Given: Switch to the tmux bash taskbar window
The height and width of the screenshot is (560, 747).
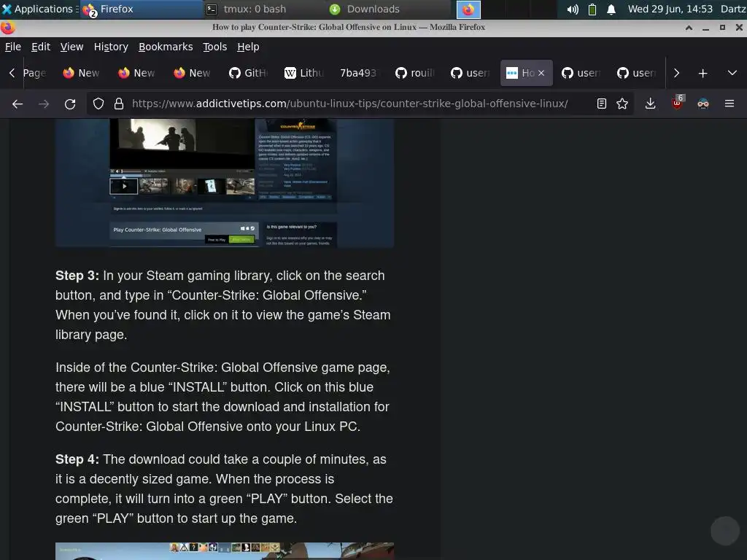Looking at the screenshot, I should point(265,9).
